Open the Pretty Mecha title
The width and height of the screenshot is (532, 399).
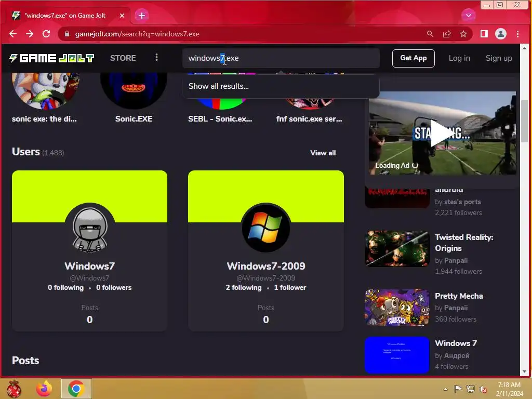point(459,296)
